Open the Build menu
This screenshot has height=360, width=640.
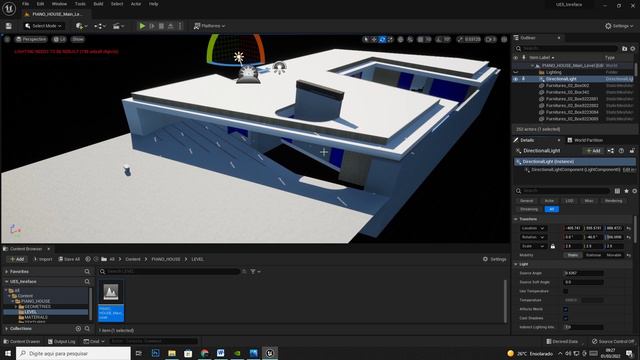[x=98, y=4]
